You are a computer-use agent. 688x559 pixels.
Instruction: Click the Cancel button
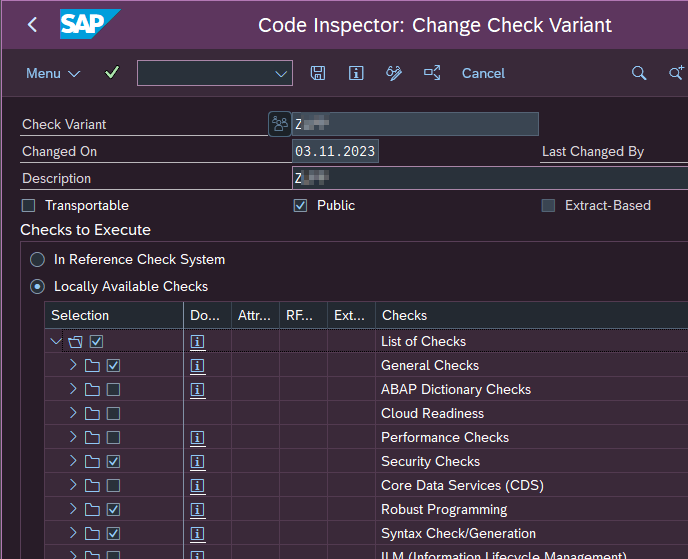[x=483, y=73]
